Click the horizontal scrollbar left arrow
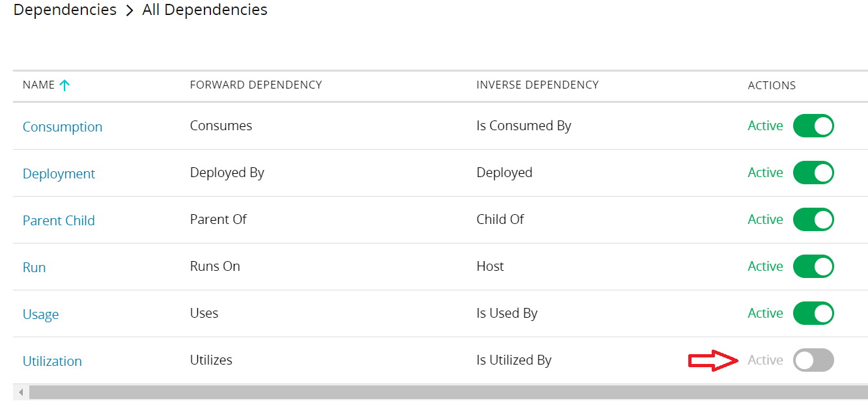The image size is (868, 403). click(21, 393)
